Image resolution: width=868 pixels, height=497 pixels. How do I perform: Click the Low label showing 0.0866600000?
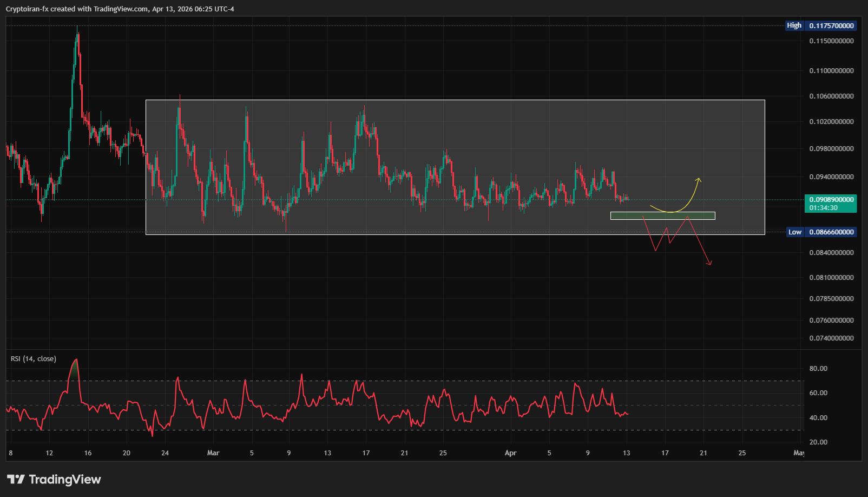pos(821,232)
